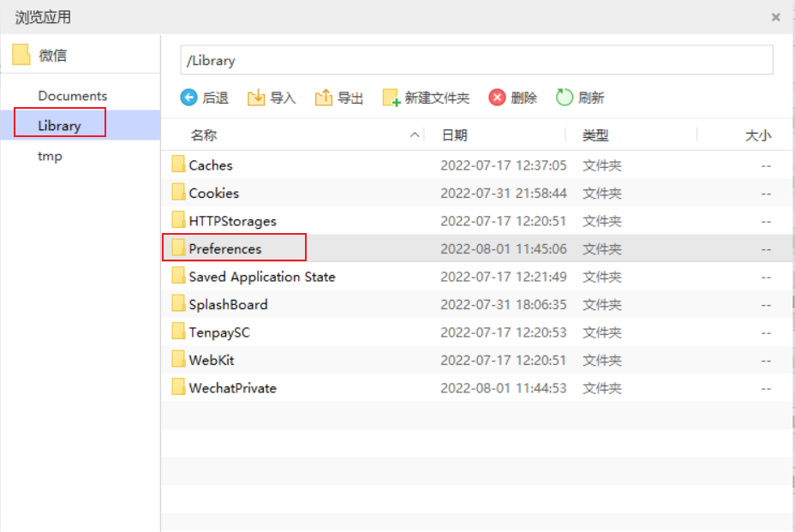Click the /Library path input field

(475, 60)
